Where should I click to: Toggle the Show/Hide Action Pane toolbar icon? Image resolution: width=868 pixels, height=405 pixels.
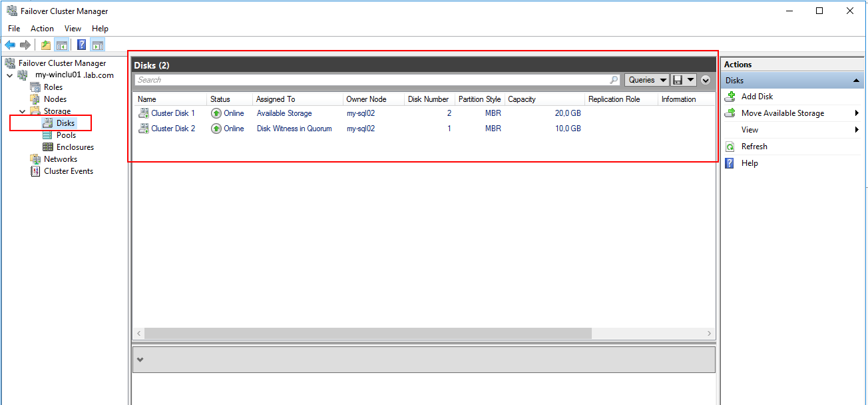[98, 45]
